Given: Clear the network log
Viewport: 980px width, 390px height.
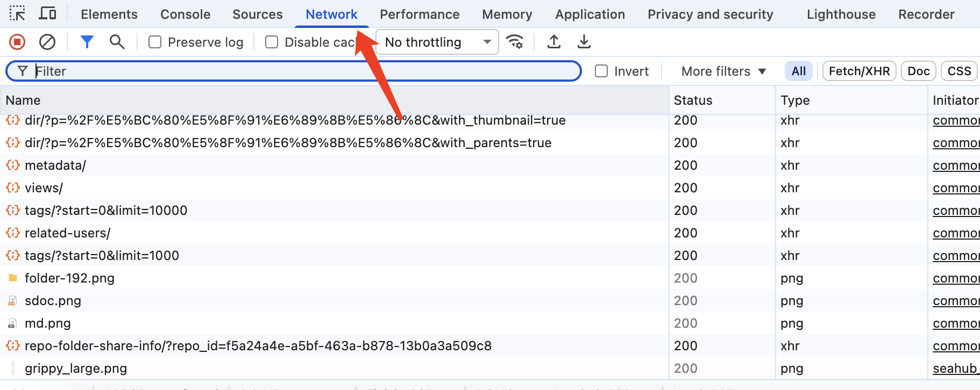Looking at the screenshot, I should click(x=47, y=42).
